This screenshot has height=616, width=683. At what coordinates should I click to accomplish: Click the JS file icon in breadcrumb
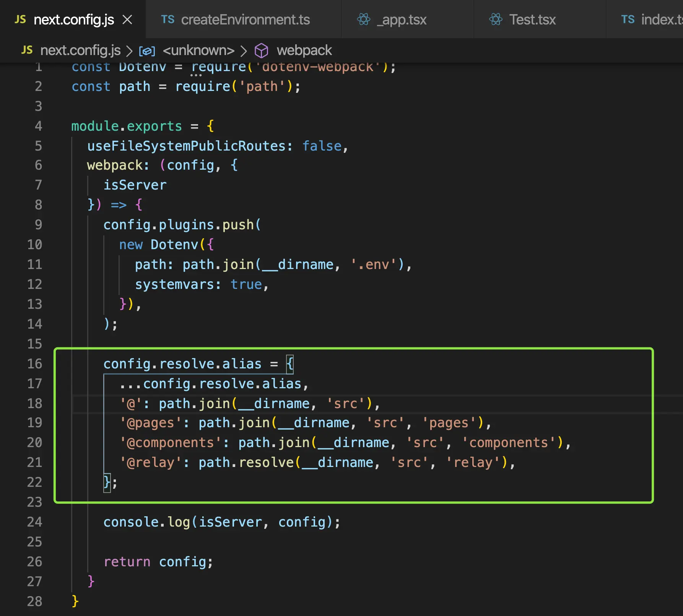27,50
